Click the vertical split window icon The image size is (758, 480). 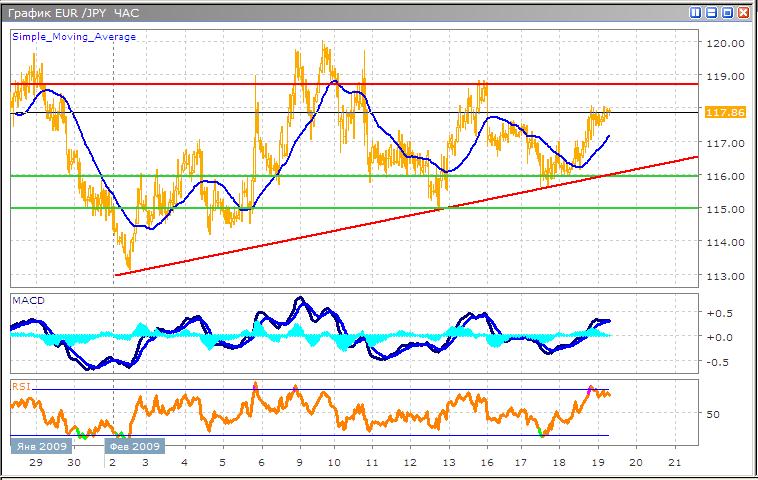(x=696, y=12)
